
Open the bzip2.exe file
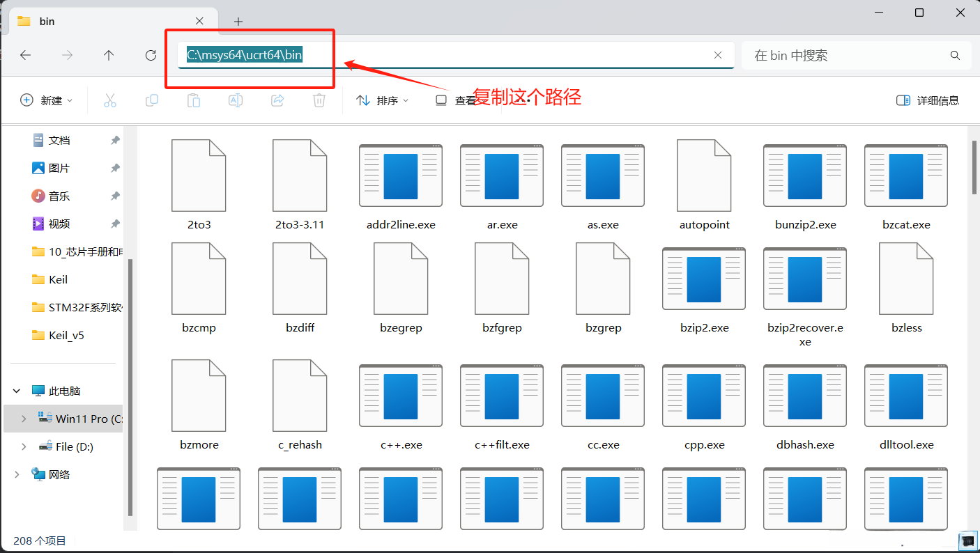[703, 279]
